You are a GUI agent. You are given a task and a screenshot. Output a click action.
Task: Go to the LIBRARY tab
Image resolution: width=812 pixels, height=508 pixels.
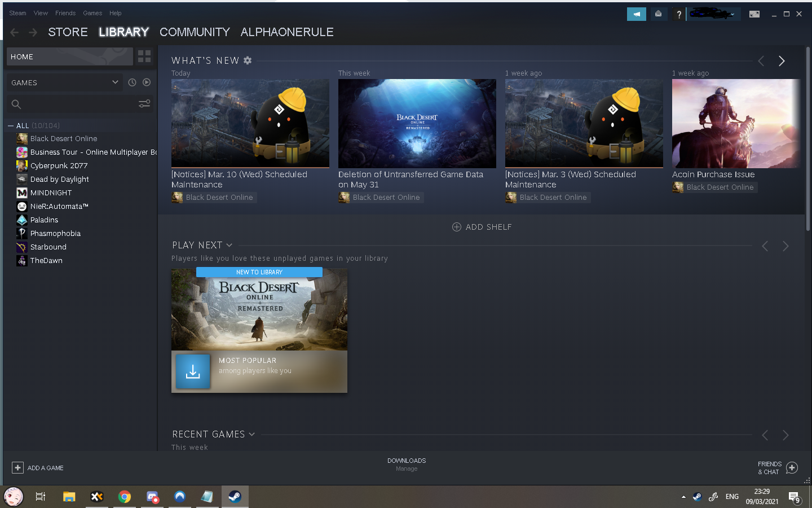124,32
